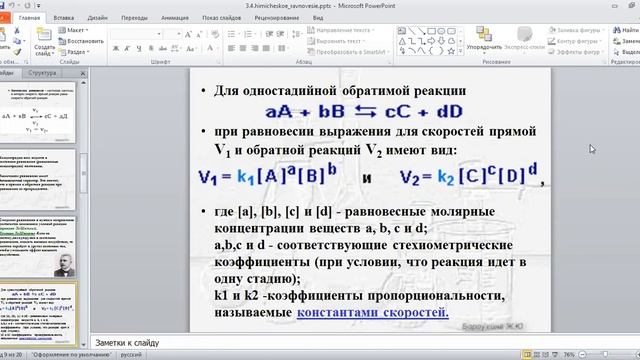Center align text
The image size is (640, 360).
243,48
